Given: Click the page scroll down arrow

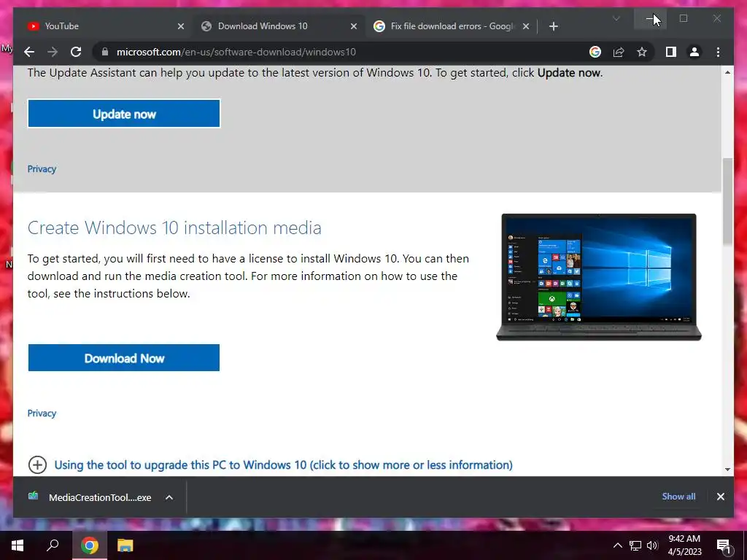Looking at the screenshot, I should (727, 470).
